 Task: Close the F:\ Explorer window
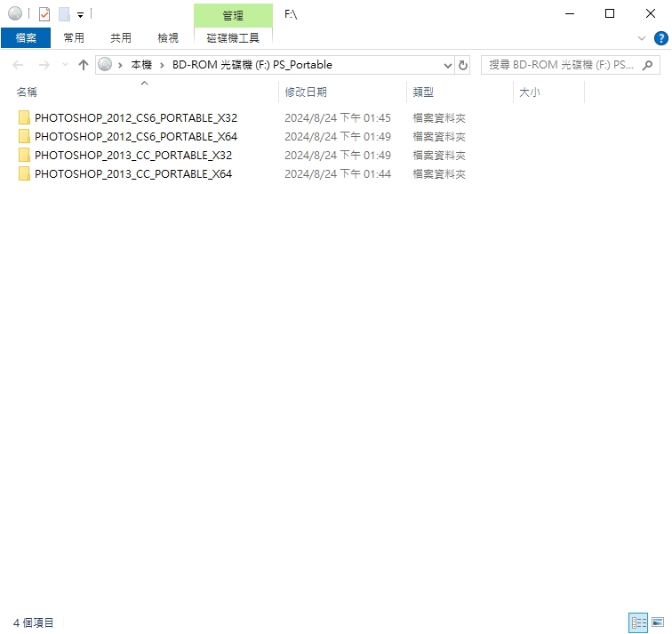click(x=650, y=14)
